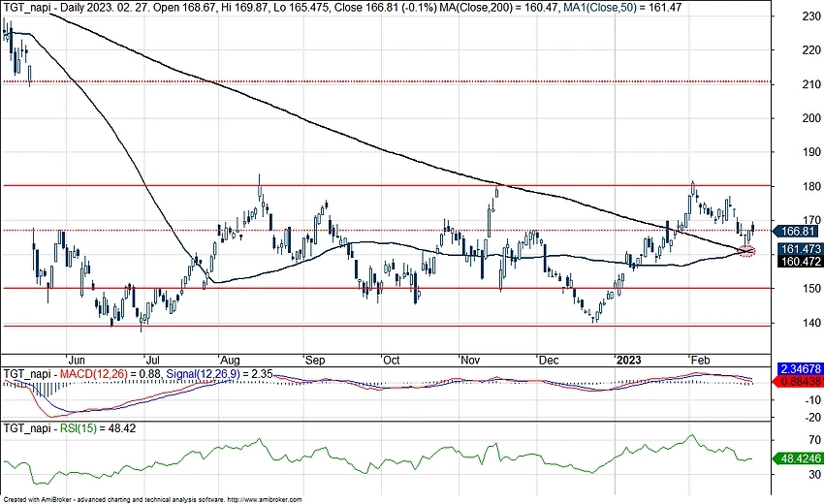
Task: Select the MA(Close,200) = 160.47 title text
Action: point(499,8)
